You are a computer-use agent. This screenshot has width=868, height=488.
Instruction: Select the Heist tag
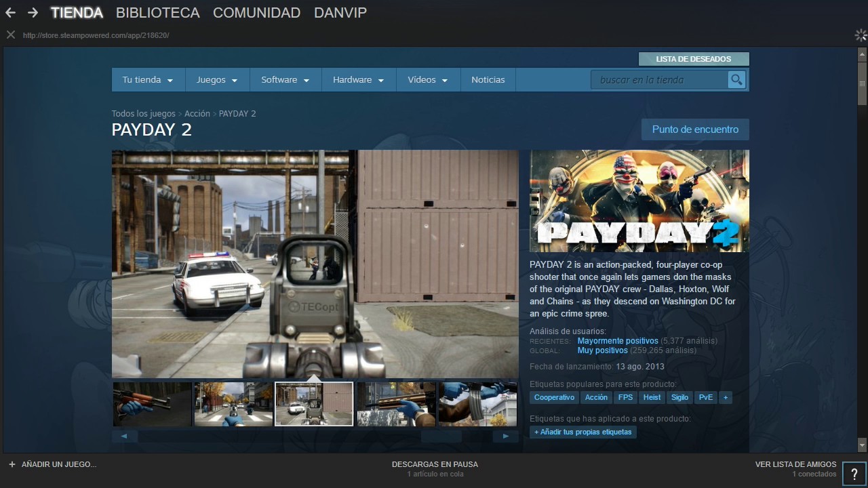(x=652, y=398)
